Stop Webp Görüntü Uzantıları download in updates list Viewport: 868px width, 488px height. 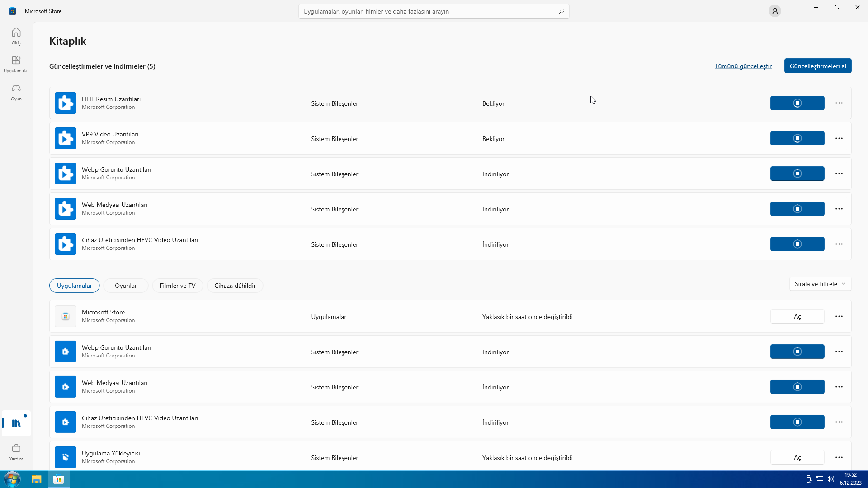click(x=797, y=174)
